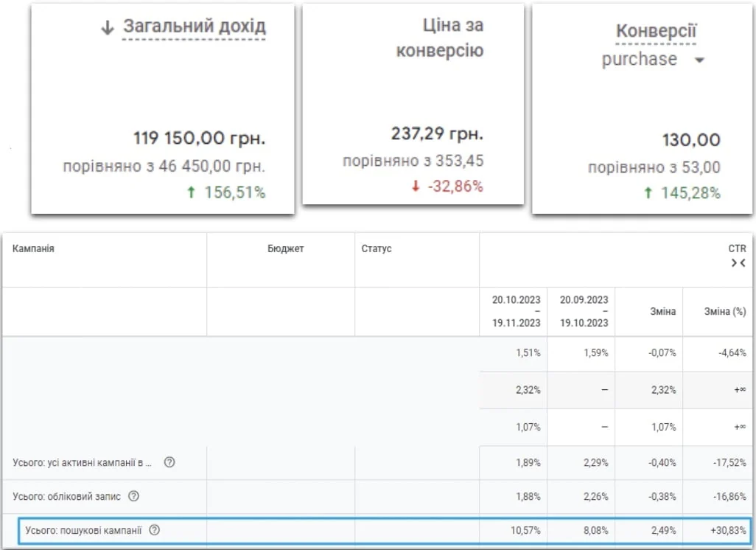Sort by the Статус column header

(x=377, y=248)
